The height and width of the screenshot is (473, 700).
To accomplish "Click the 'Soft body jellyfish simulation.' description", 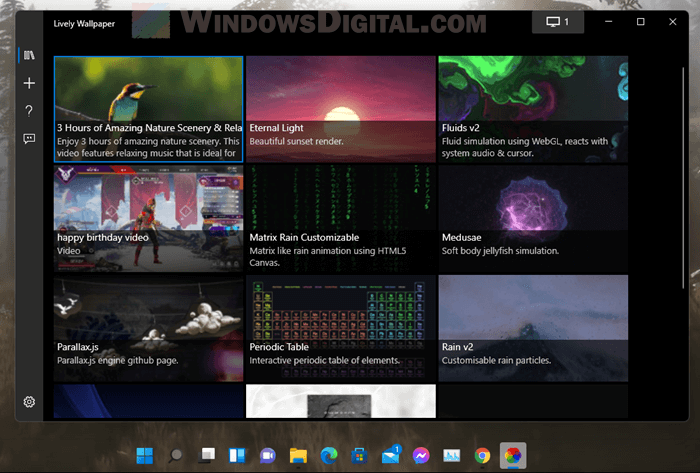I will point(500,251).
